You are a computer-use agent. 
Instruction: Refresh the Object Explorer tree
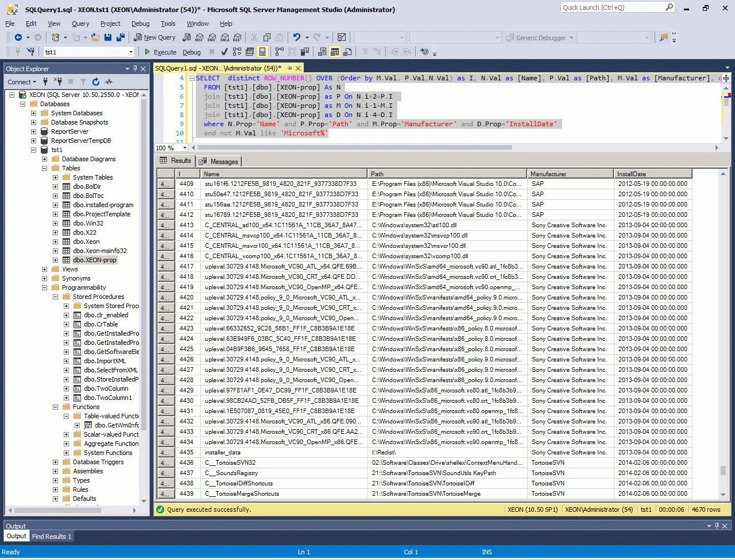pyautogui.click(x=96, y=81)
